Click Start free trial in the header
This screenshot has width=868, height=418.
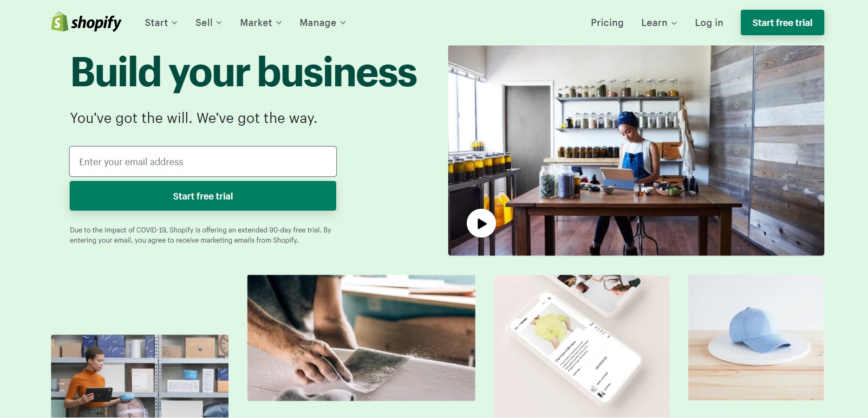[782, 22]
